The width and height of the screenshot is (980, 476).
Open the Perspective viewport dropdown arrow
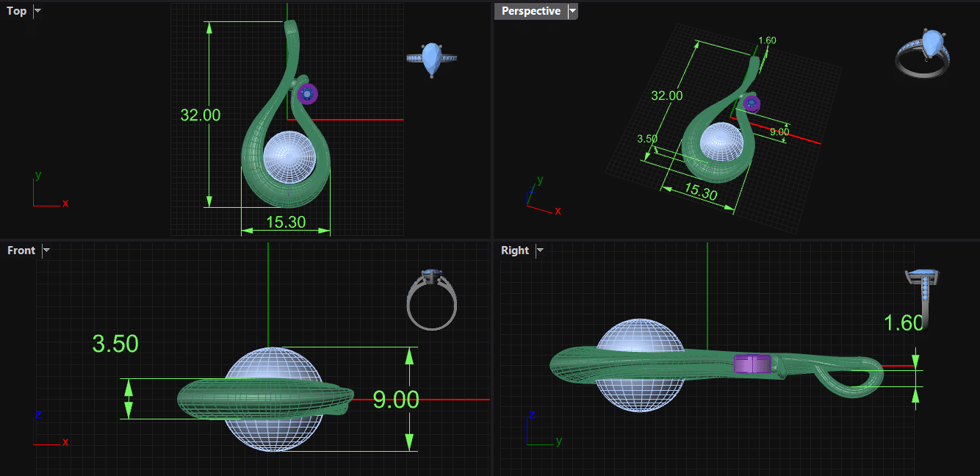coord(572,11)
